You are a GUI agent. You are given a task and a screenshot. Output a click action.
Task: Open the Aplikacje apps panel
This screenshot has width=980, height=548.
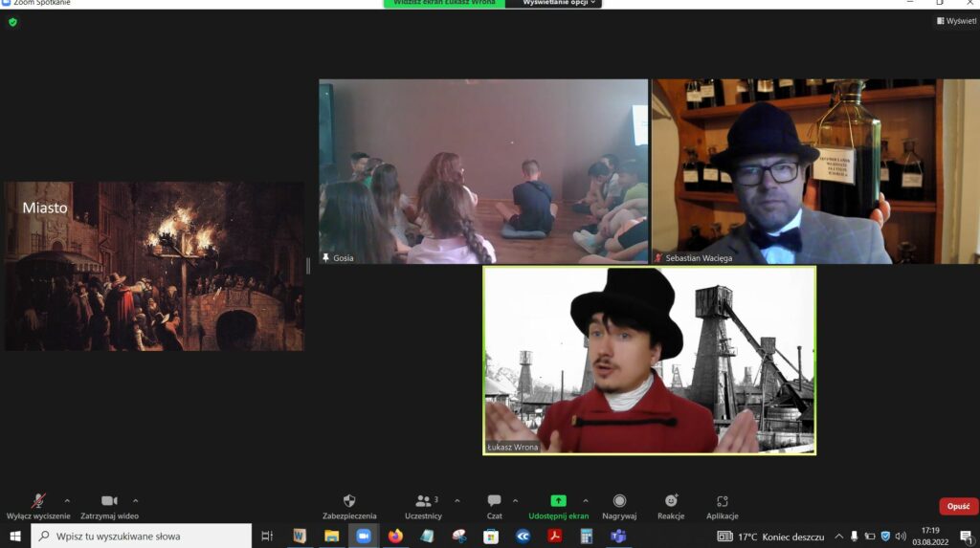click(x=722, y=500)
